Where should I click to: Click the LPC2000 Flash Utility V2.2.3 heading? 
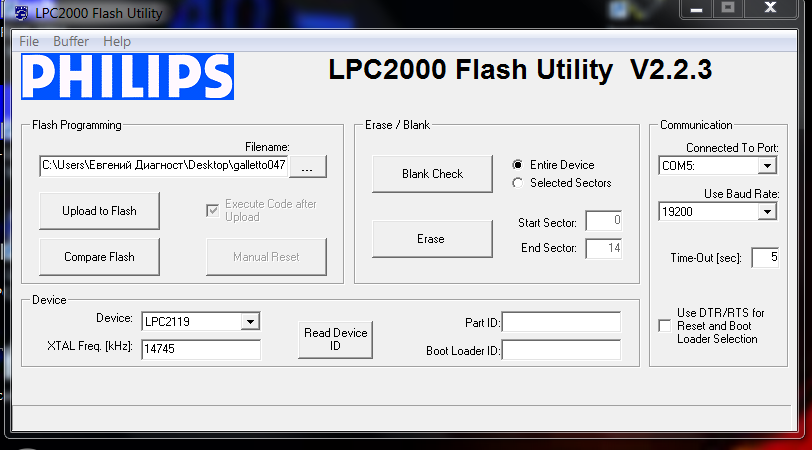click(x=520, y=70)
